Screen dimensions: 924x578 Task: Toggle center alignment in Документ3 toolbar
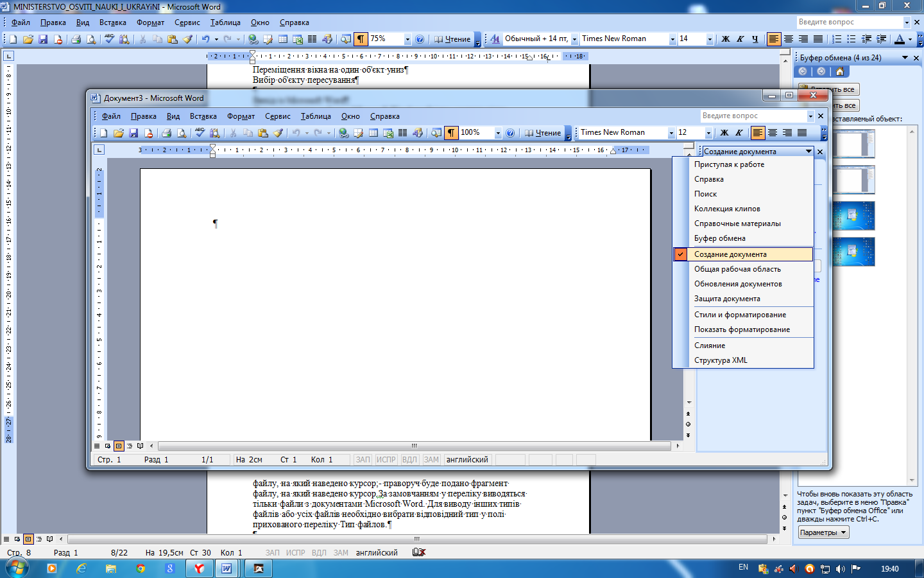(x=773, y=133)
